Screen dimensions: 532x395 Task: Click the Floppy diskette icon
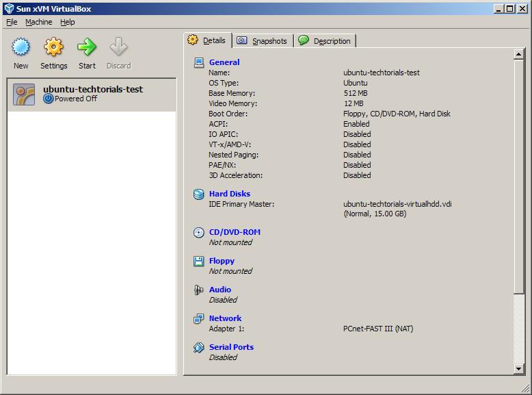pos(199,262)
